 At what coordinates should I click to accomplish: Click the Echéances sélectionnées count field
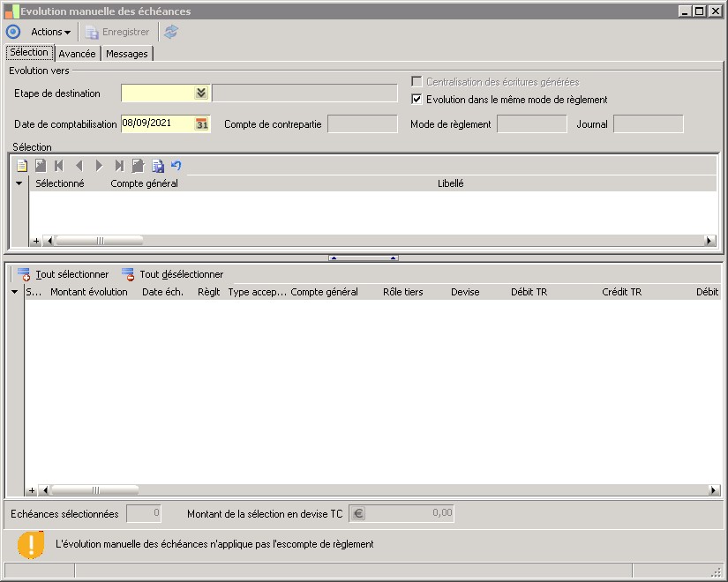click(144, 513)
